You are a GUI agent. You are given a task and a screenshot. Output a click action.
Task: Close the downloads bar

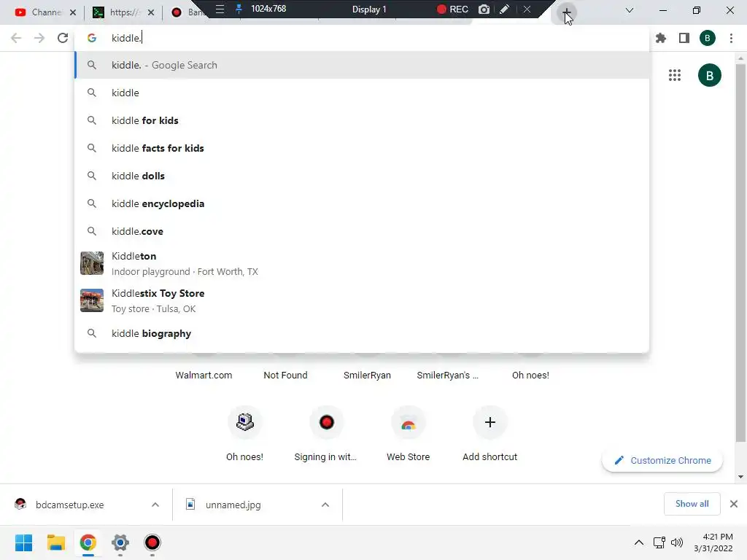tap(734, 504)
